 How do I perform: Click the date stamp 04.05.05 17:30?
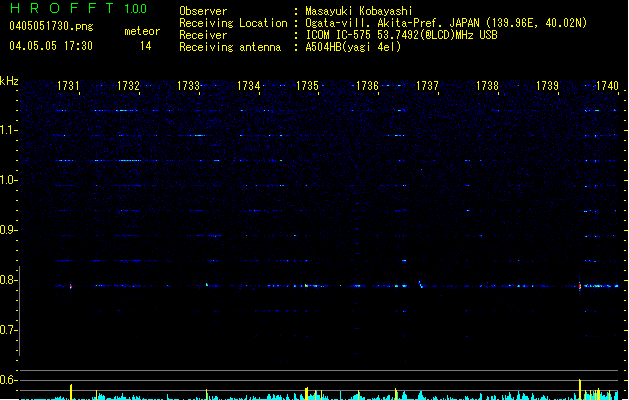tap(51, 46)
